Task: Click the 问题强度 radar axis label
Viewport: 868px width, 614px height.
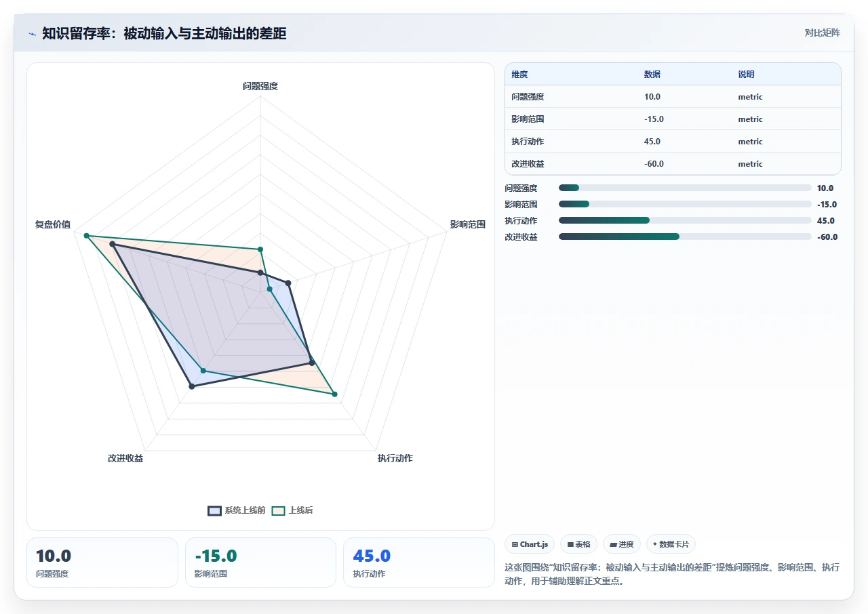Action: pyautogui.click(x=260, y=86)
